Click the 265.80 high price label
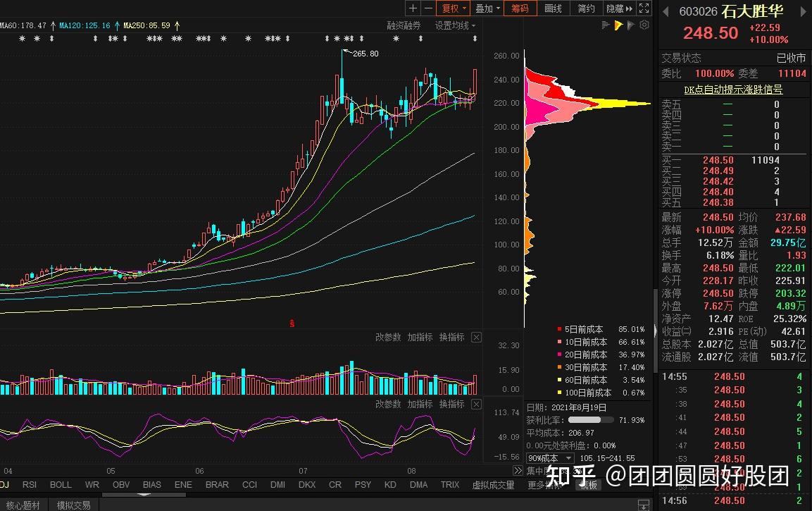812x511 pixels. (x=366, y=54)
